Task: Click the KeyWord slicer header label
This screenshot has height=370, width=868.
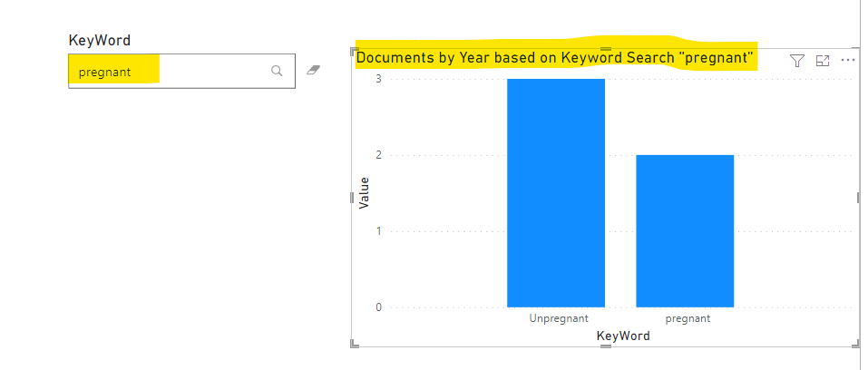Action: 100,41
